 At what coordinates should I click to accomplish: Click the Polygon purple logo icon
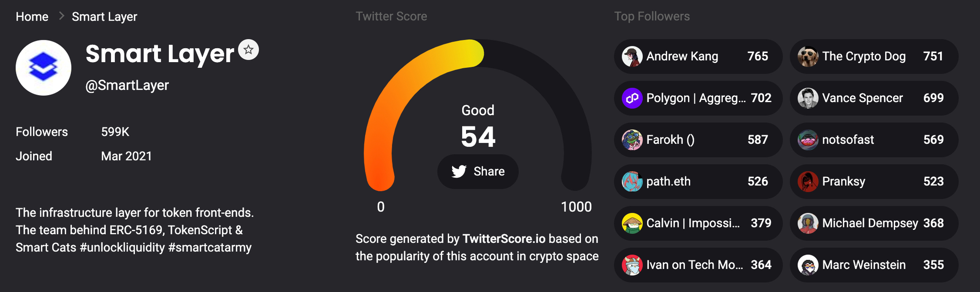pos(632,98)
